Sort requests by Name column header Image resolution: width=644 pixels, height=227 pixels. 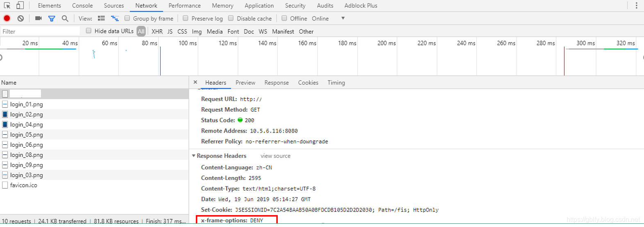coord(94,82)
